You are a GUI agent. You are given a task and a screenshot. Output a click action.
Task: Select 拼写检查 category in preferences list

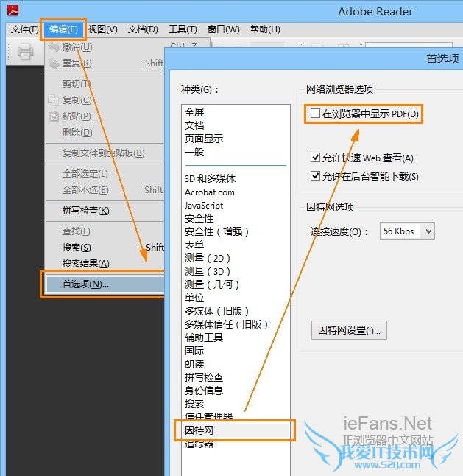pos(204,377)
